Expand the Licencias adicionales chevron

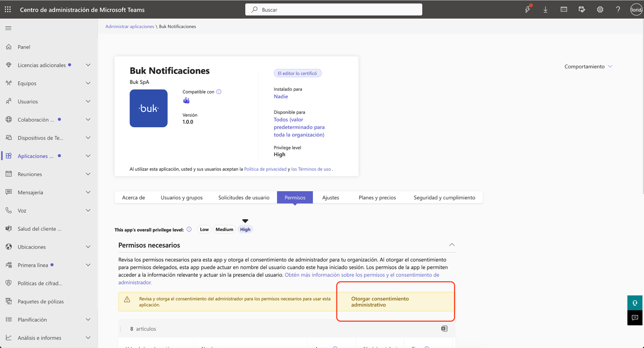point(88,65)
